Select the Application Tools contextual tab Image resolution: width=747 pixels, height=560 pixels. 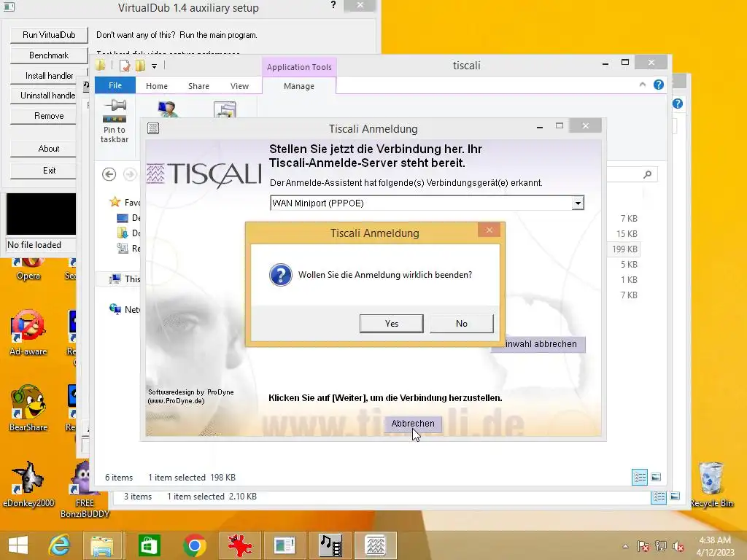pyautogui.click(x=298, y=67)
